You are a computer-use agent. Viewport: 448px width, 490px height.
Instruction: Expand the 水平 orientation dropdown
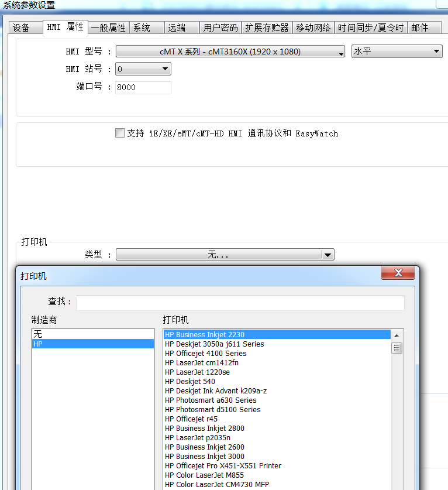397,52
